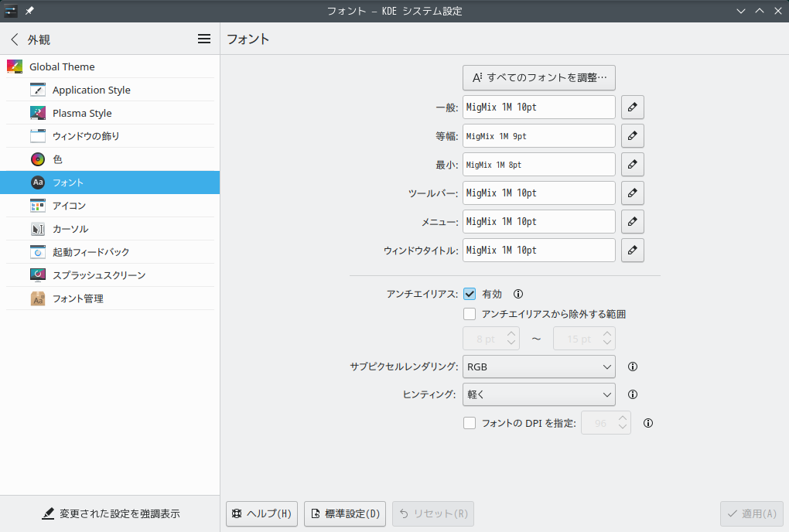
Task: Show info for ヒンティング setting
Action: [633, 394]
